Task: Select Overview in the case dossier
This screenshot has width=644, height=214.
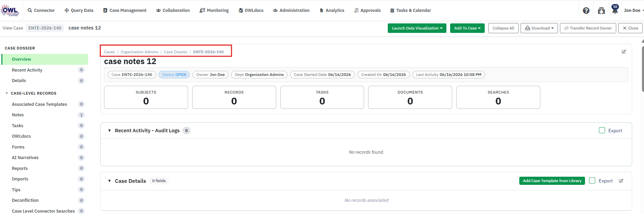Action: [45, 59]
